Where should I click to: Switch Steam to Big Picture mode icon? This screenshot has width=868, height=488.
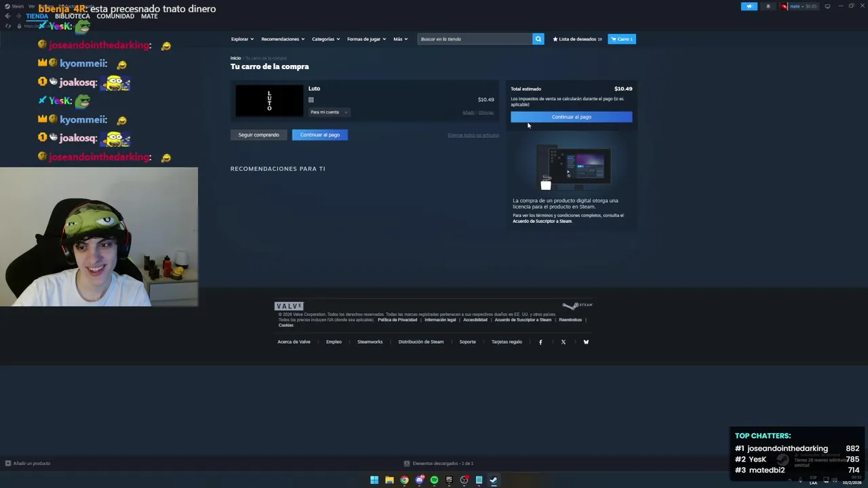pos(827,6)
